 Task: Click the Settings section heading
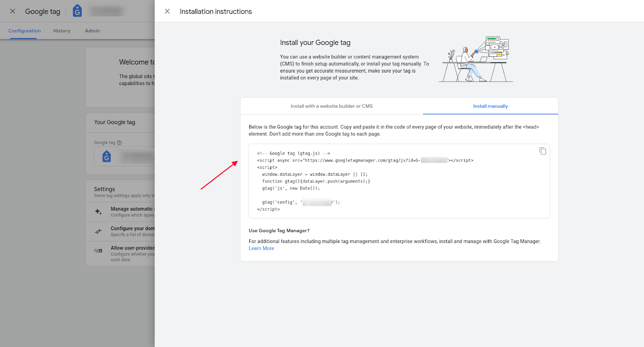click(104, 189)
